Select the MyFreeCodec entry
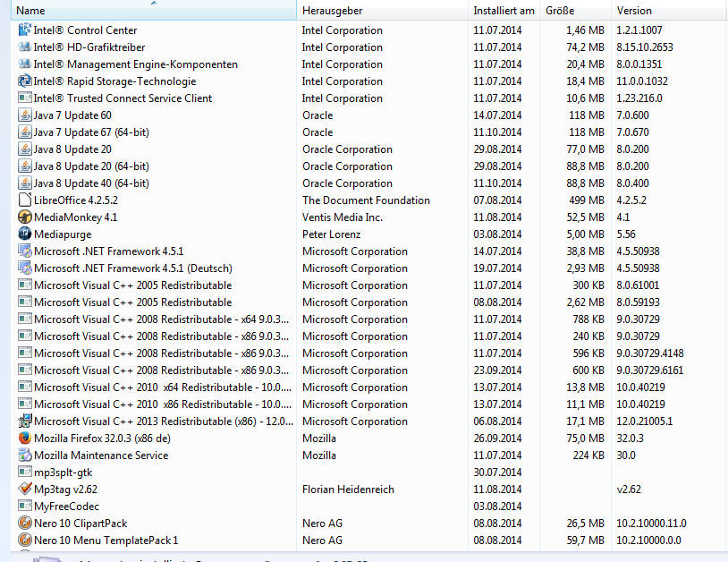The height and width of the screenshot is (562, 728). pos(66,507)
